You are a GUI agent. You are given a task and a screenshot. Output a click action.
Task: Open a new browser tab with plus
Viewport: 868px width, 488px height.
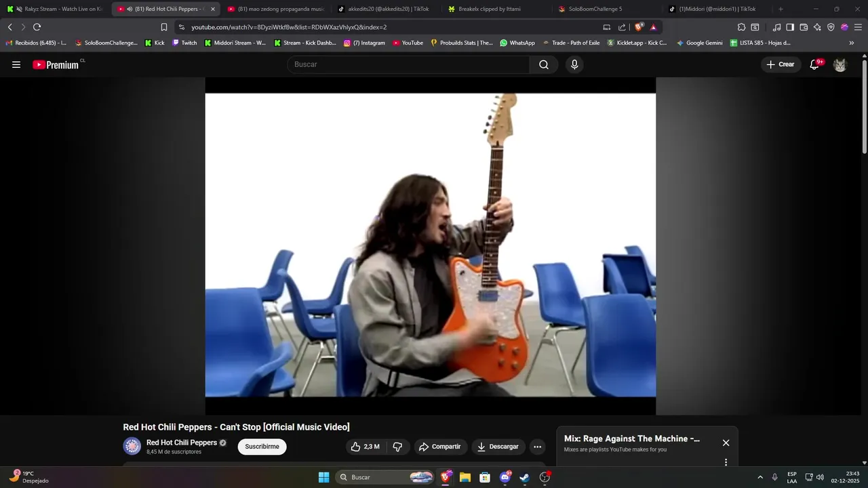pyautogui.click(x=781, y=9)
